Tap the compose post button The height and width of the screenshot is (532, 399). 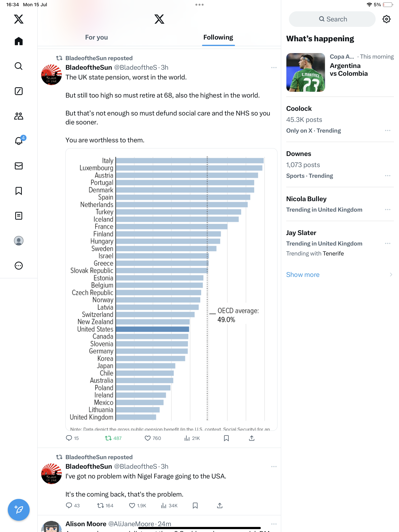pyautogui.click(x=19, y=510)
